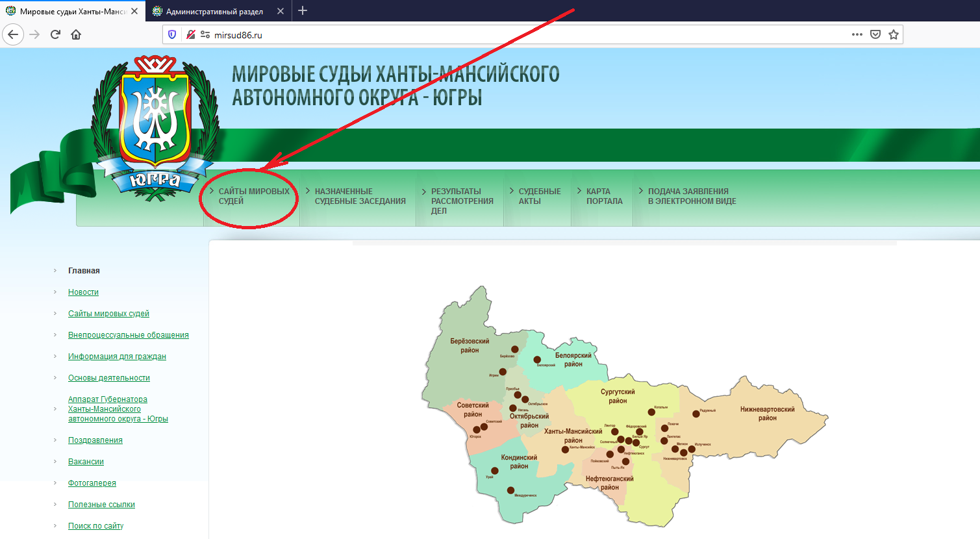Open Назначенные судебные заседания menu

click(360, 196)
